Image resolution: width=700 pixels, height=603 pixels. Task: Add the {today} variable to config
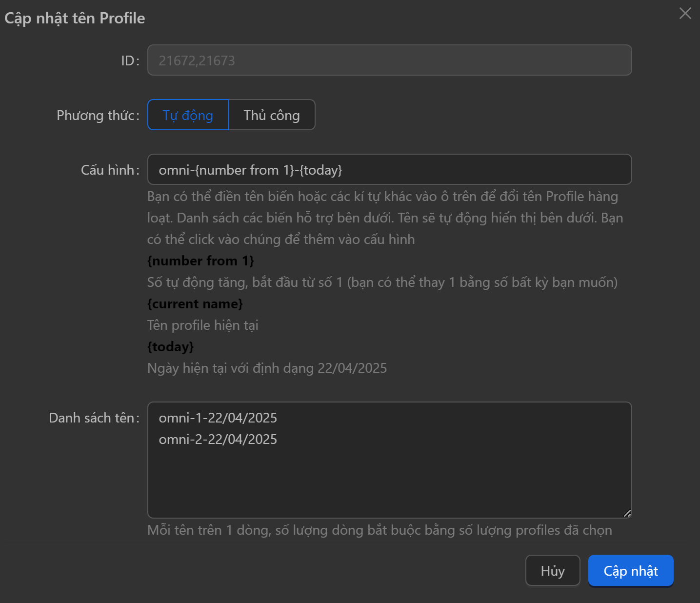170,347
